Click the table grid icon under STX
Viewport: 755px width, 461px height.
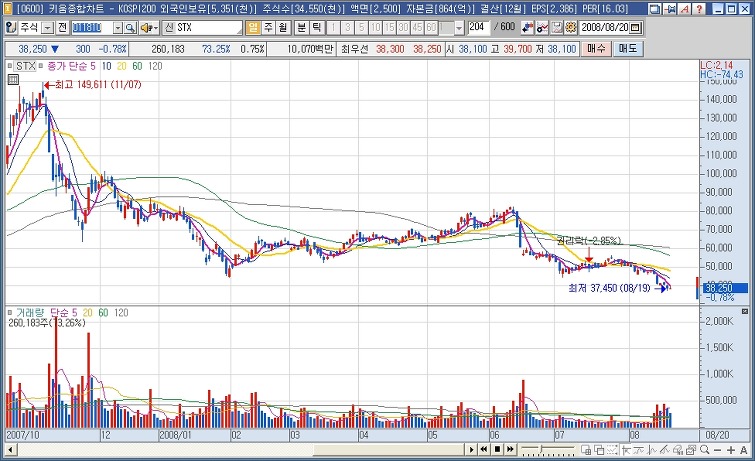coord(13,80)
